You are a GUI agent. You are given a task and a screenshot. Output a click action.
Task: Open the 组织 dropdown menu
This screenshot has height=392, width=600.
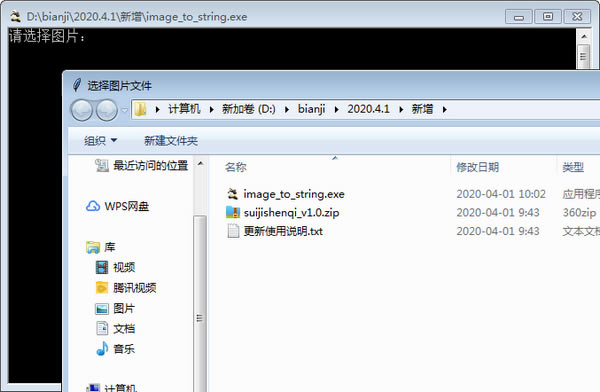pyautogui.click(x=101, y=140)
